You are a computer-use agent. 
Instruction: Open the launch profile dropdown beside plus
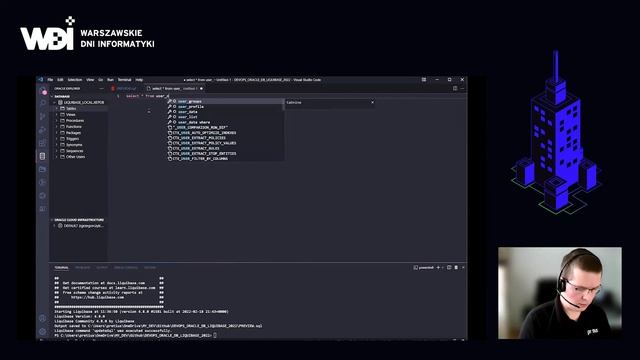(443, 267)
